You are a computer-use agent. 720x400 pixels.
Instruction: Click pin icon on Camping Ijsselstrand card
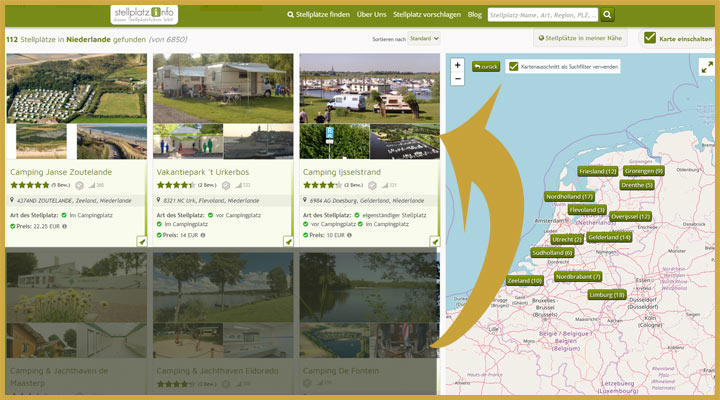tap(435, 241)
